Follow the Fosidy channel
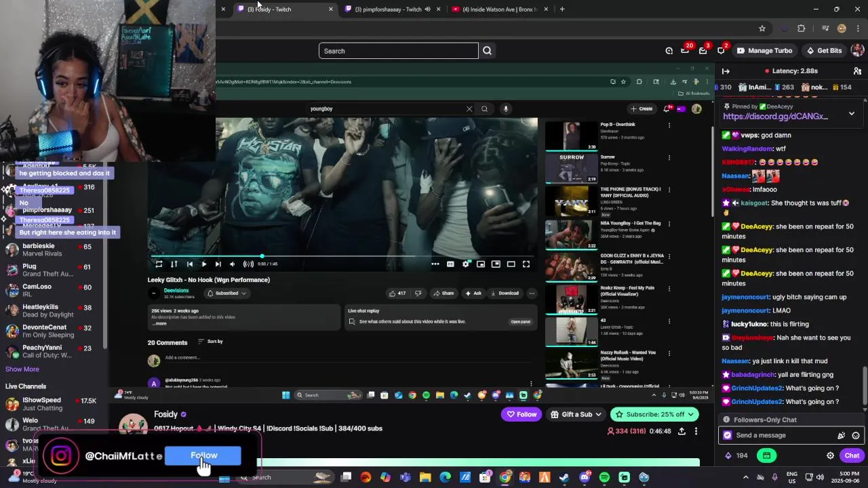The height and width of the screenshot is (488, 868). [x=520, y=414]
